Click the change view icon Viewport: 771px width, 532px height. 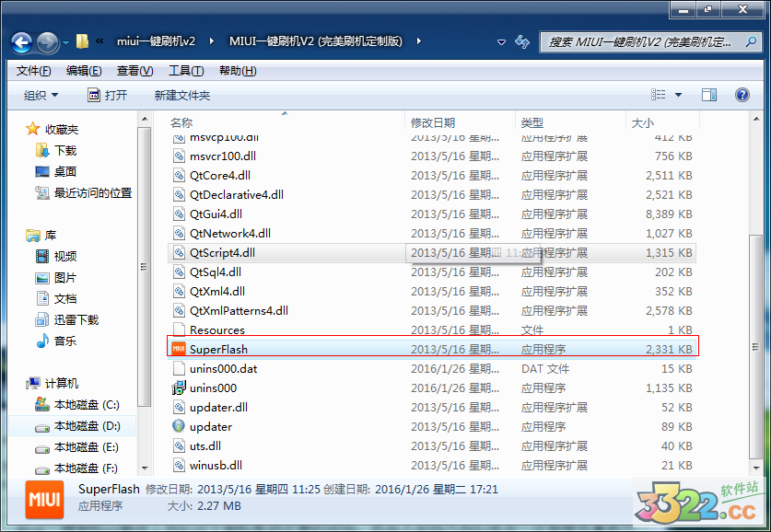pyautogui.click(x=658, y=94)
